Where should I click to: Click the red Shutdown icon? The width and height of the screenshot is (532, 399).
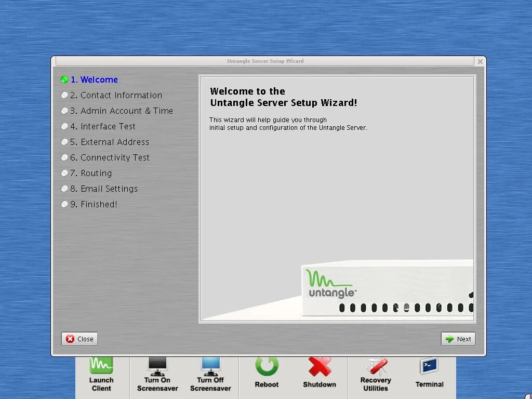(x=320, y=366)
